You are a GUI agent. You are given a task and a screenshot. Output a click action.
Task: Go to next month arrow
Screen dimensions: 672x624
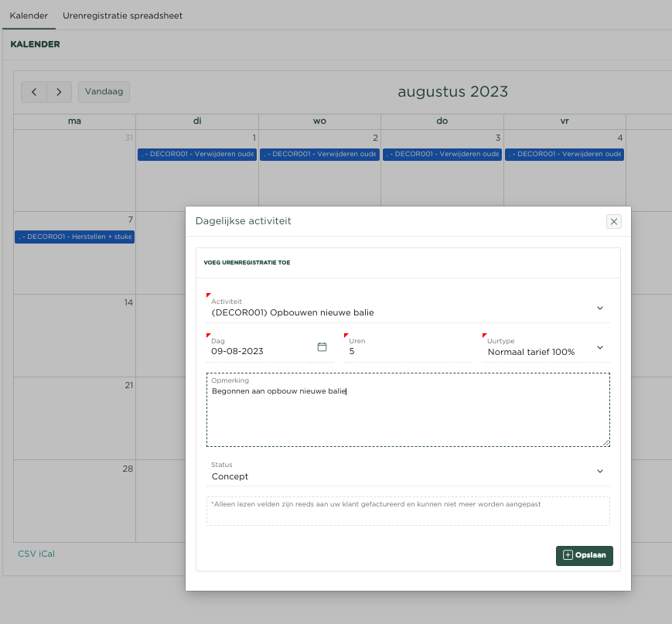[59, 92]
